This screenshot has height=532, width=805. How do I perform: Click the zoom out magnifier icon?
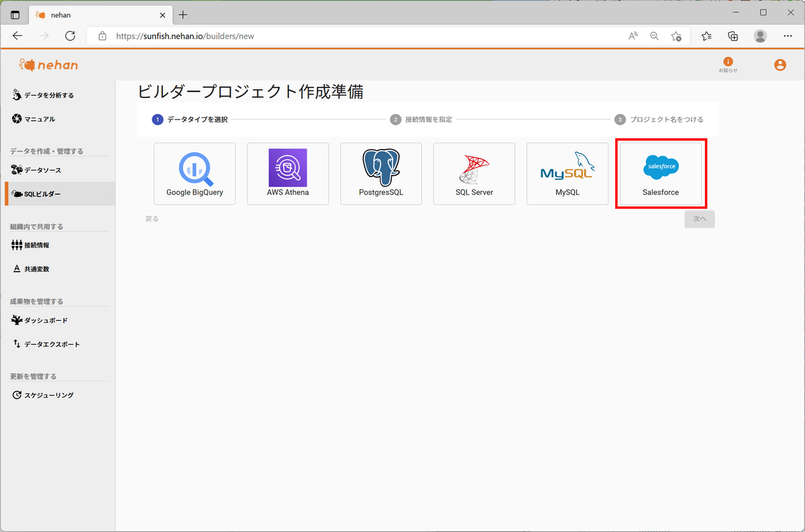pos(654,36)
